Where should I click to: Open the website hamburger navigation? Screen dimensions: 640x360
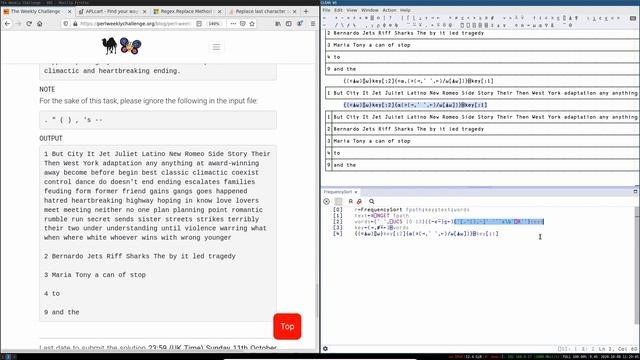[216, 47]
